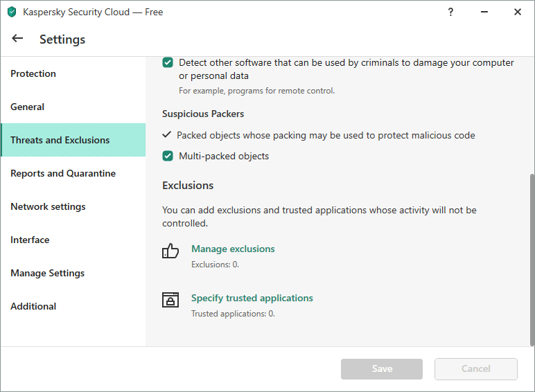Viewport: 535px width, 392px height.
Task: Toggle the Multi-packed objects checkbox
Action: click(x=168, y=156)
